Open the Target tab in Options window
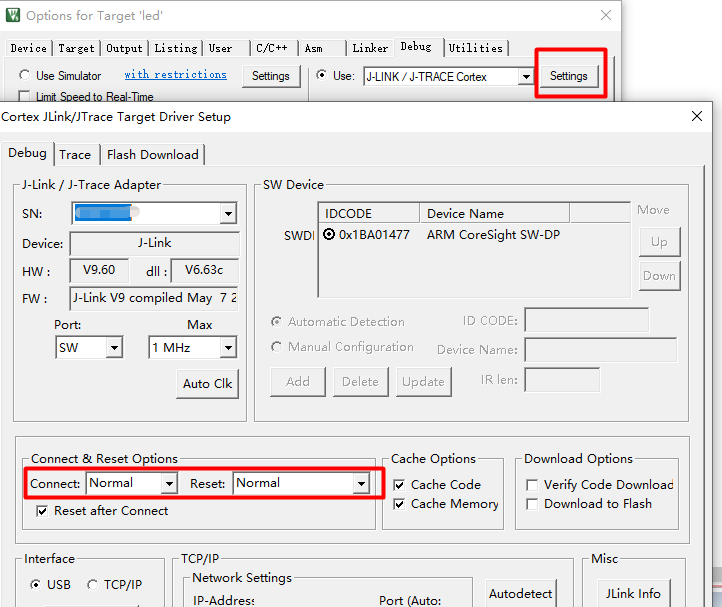The height and width of the screenshot is (607, 722). tap(76, 48)
